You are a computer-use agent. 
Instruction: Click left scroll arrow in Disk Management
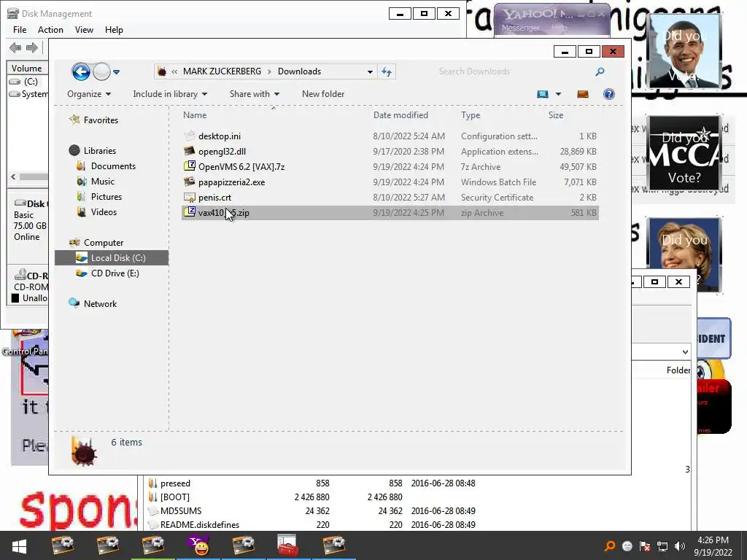click(13, 176)
